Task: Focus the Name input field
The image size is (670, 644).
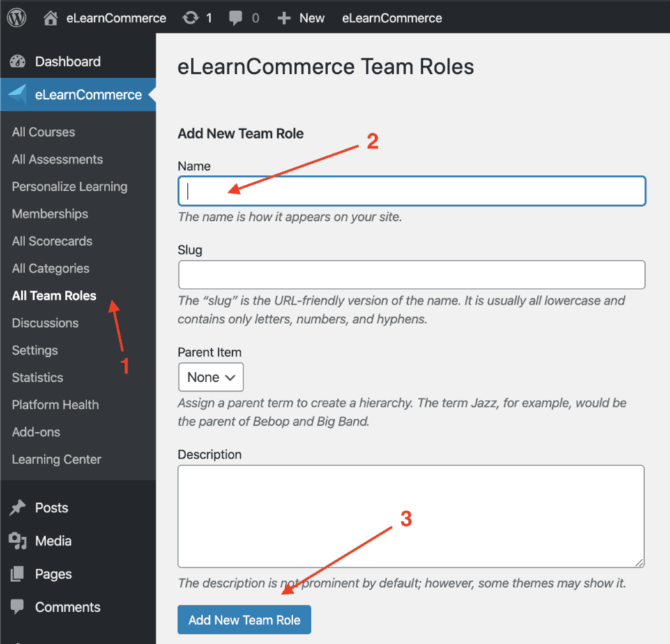Action: tap(412, 191)
